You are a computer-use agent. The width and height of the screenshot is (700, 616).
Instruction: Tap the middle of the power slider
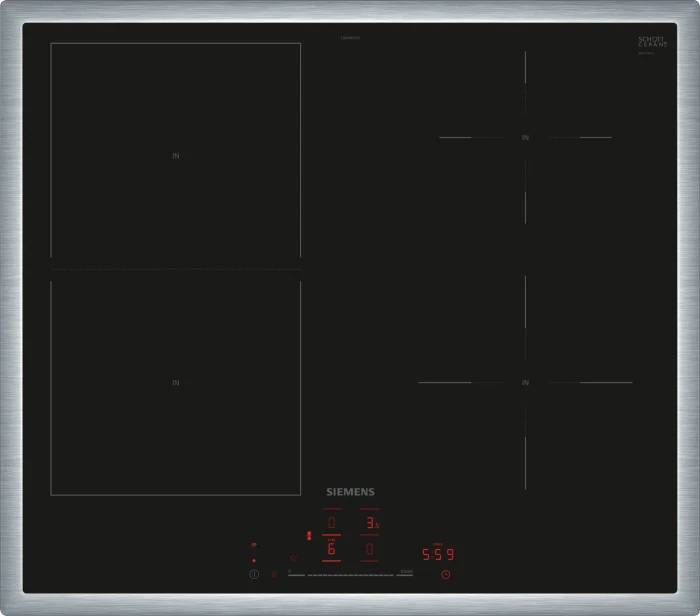pyautogui.click(x=350, y=575)
